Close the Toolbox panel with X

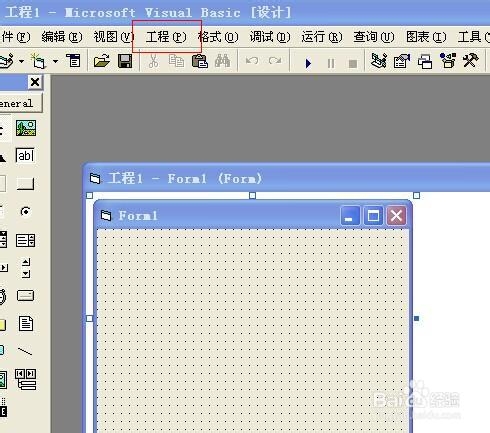[35, 82]
